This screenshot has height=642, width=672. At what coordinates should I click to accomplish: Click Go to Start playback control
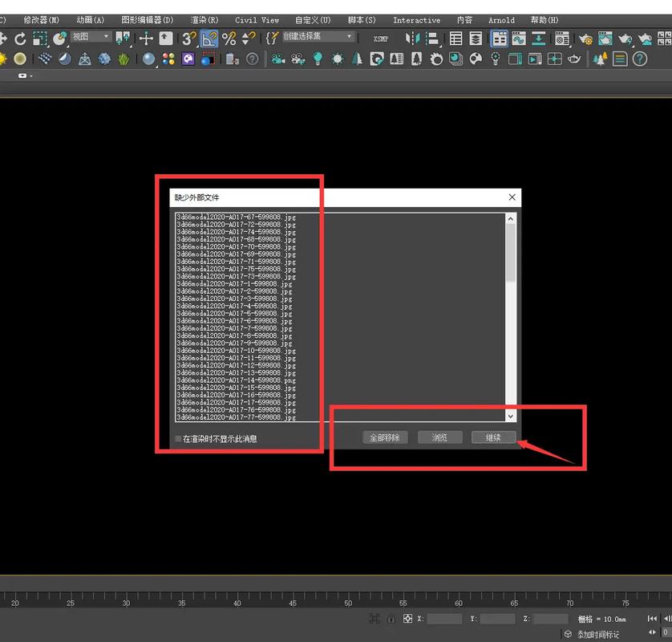[652, 619]
